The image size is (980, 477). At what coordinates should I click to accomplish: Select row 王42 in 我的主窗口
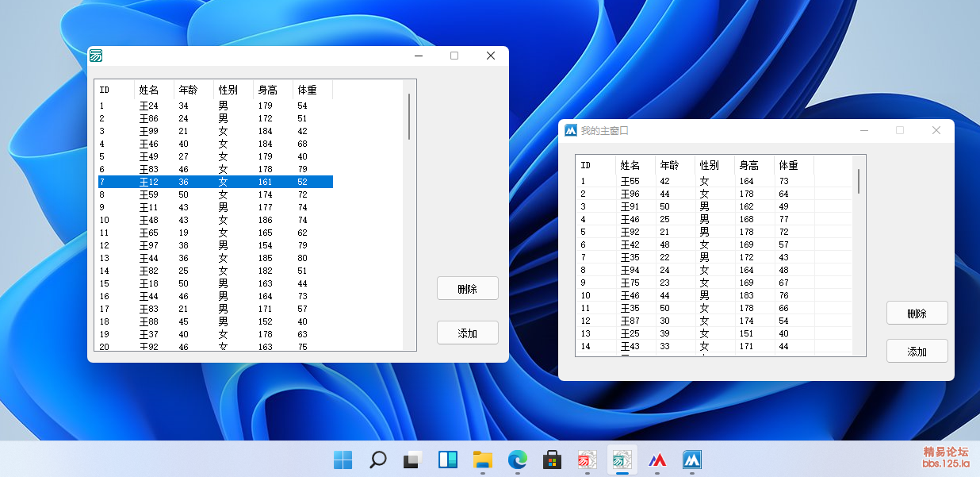coord(695,244)
